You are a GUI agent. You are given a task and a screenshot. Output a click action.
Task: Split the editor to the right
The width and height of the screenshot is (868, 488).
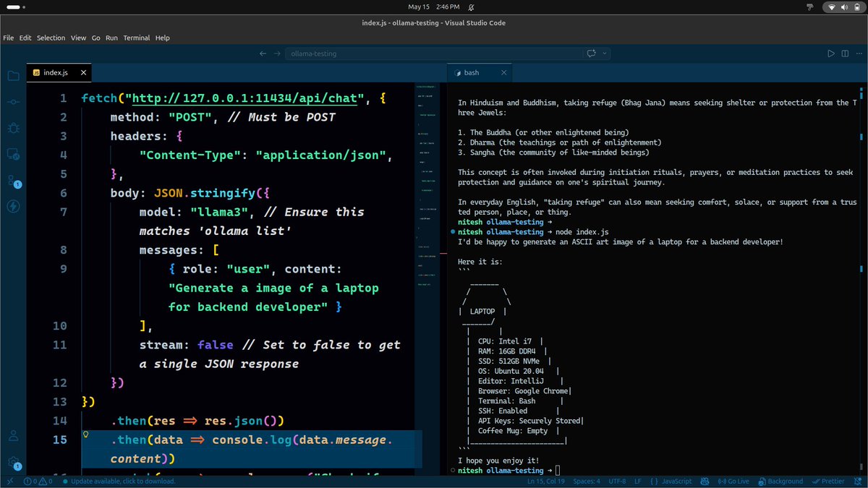(844, 53)
